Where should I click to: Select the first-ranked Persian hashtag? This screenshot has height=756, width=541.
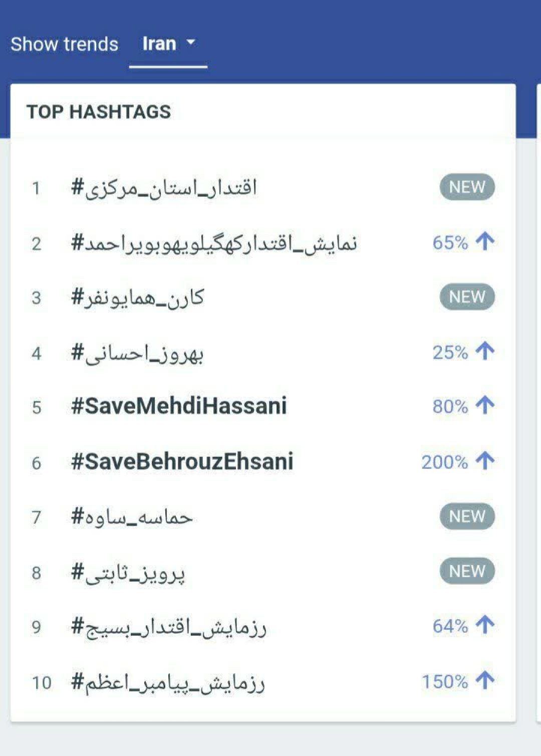164,188
